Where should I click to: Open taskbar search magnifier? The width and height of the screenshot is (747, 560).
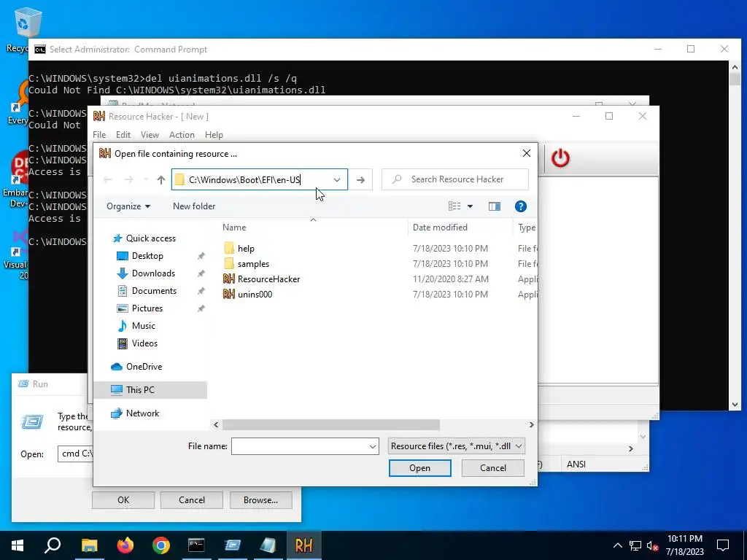pyautogui.click(x=53, y=545)
